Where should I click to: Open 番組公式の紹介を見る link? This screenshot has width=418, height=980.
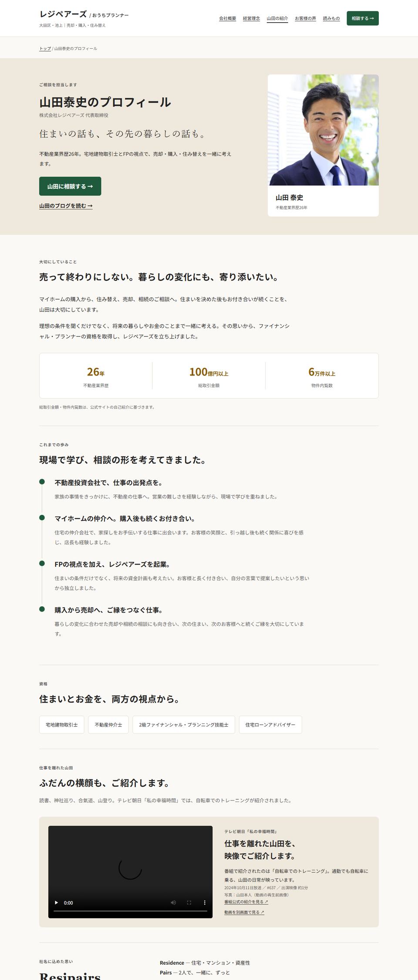point(246,902)
